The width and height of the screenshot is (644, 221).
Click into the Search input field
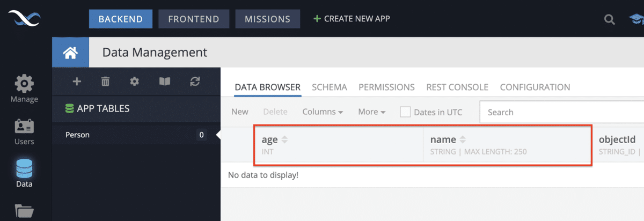(562, 112)
